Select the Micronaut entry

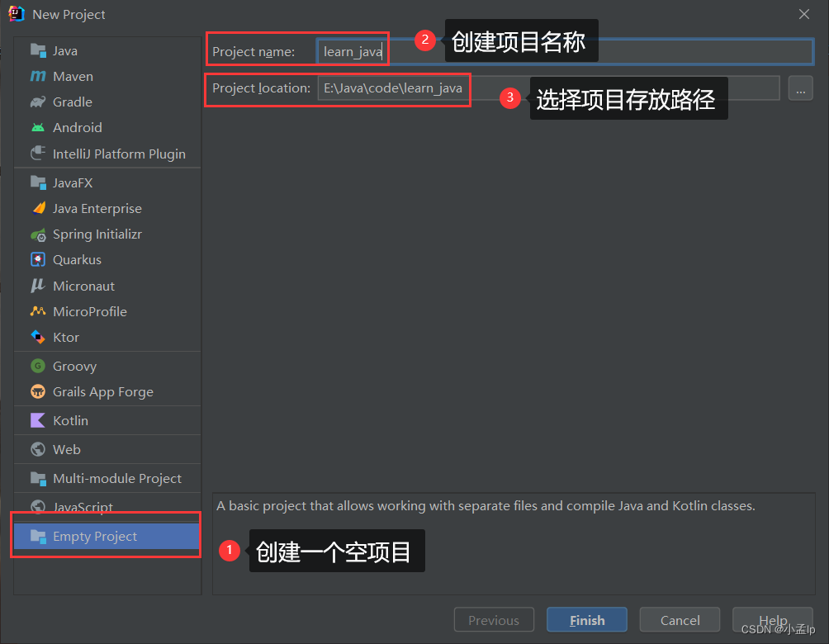pos(83,286)
